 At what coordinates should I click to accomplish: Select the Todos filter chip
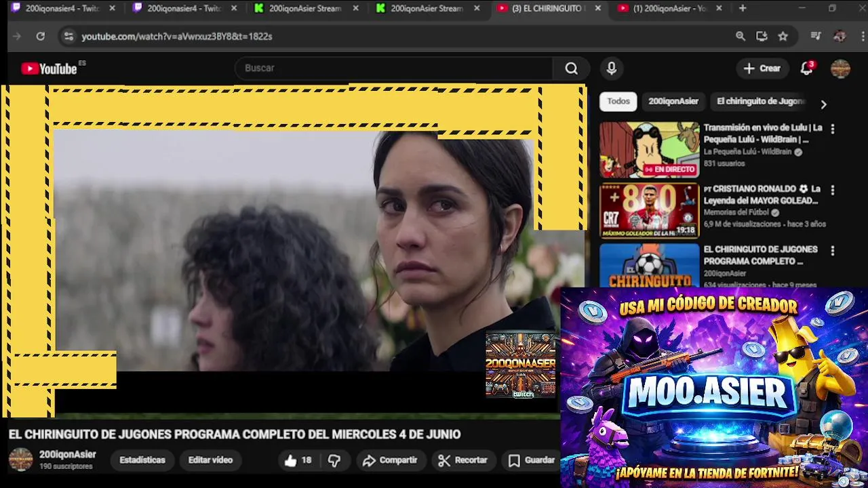pos(618,101)
